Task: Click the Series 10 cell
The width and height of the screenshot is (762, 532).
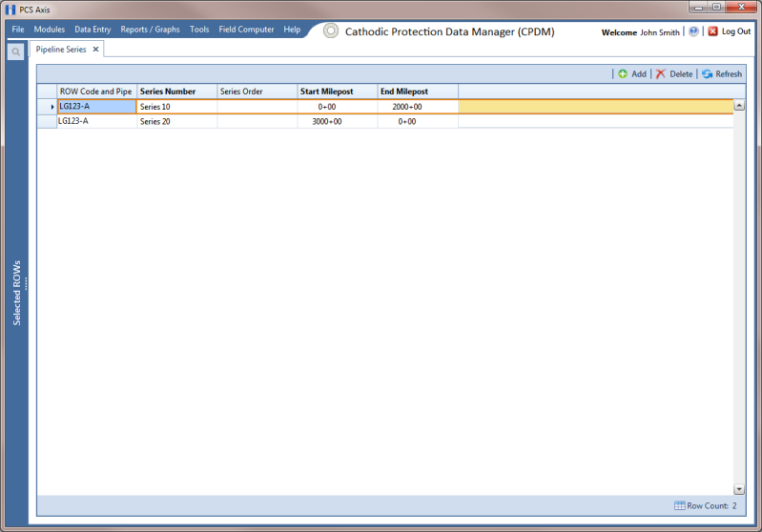Action: point(176,107)
